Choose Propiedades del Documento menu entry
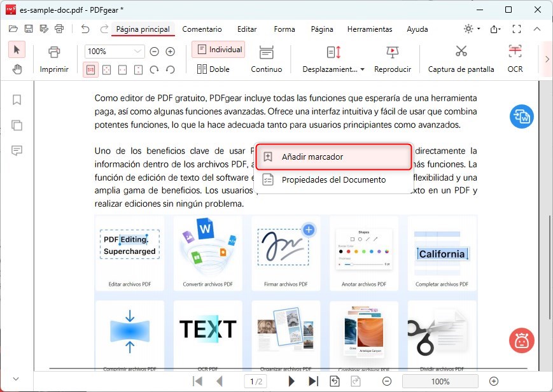 coord(333,180)
